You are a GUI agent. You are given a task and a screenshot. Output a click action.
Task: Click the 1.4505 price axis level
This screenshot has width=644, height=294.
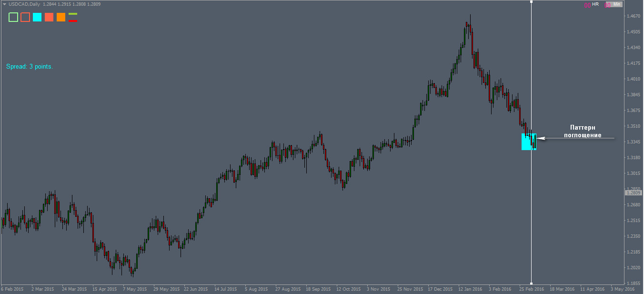(634, 32)
